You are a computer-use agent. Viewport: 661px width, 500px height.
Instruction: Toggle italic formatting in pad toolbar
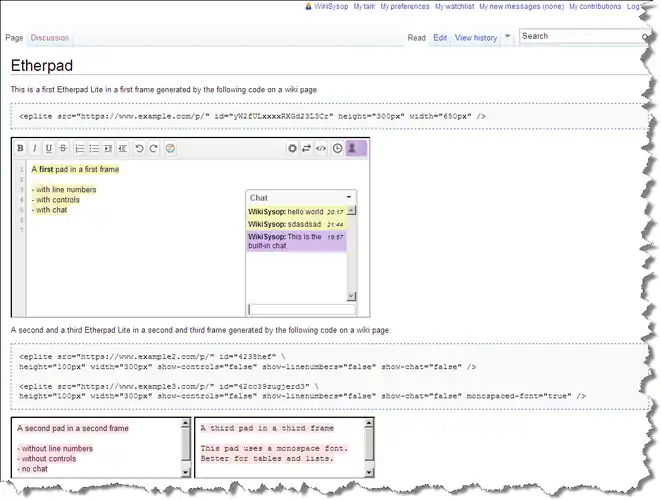(34, 148)
